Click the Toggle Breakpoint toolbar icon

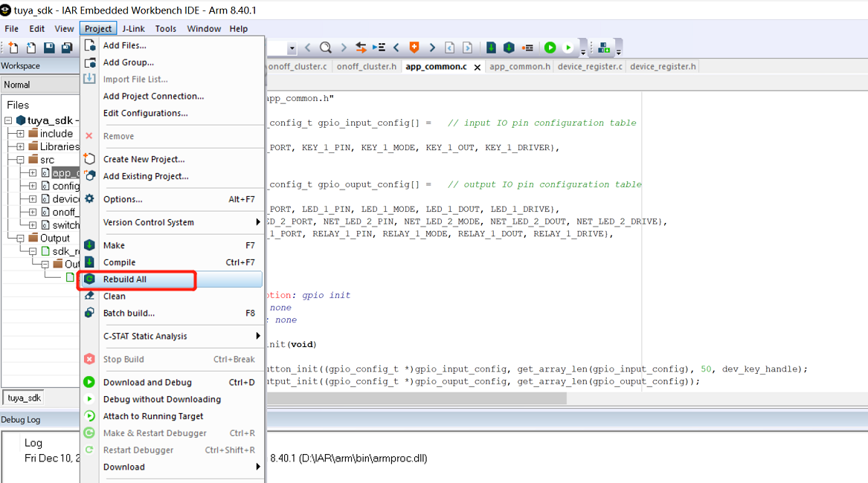527,48
